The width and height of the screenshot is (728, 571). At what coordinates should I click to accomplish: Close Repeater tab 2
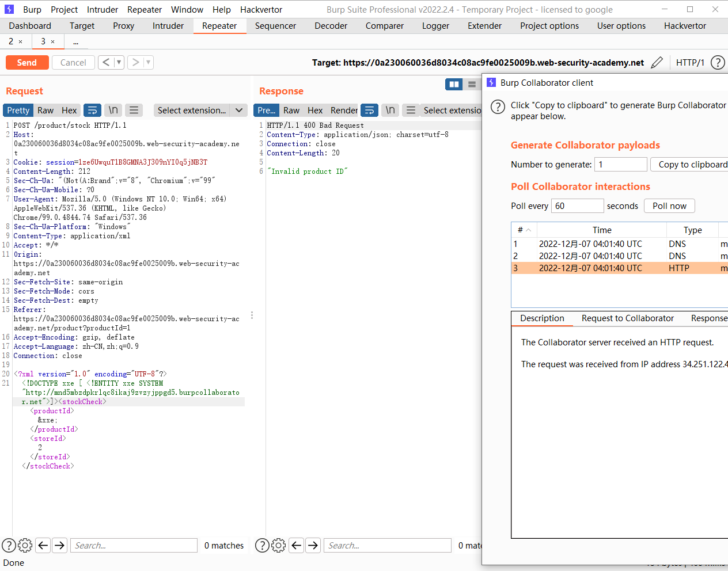[21, 41]
